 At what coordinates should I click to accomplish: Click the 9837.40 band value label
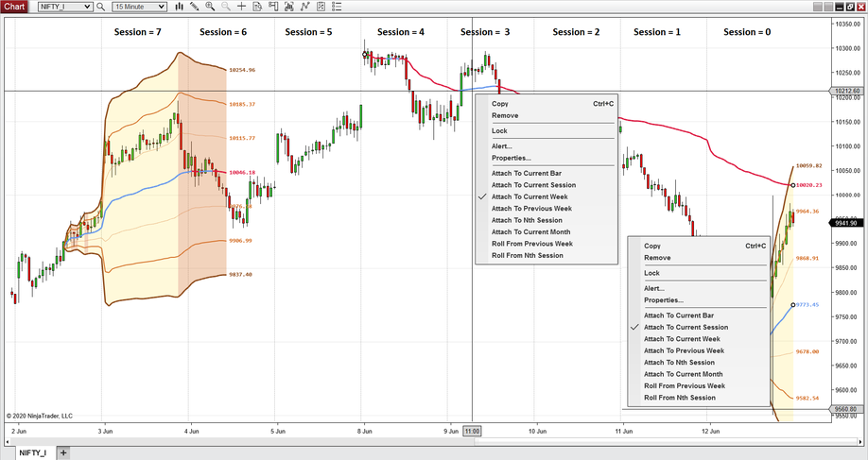point(240,274)
